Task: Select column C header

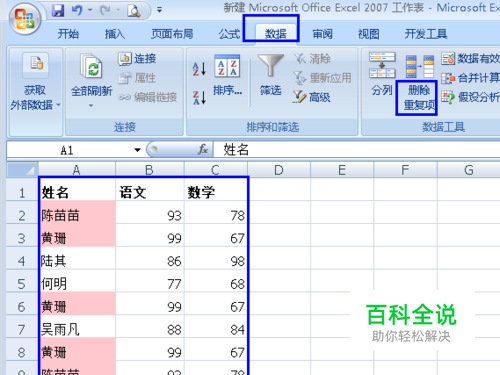Action: click(216, 170)
